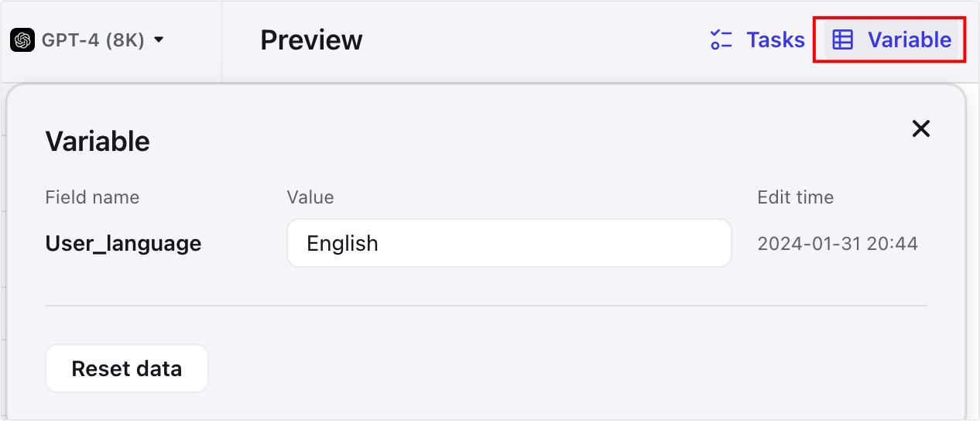
Task: Select the Value column header
Action: pyautogui.click(x=310, y=197)
